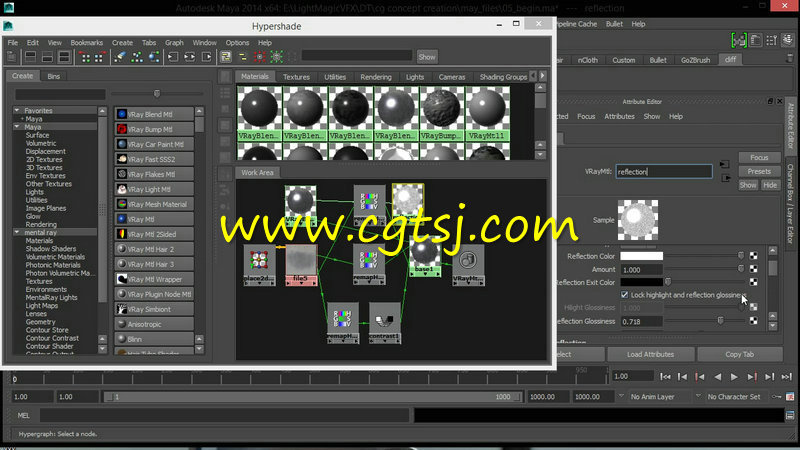
Task: Open the Graph menu in Hypershade
Action: [174, 42]
